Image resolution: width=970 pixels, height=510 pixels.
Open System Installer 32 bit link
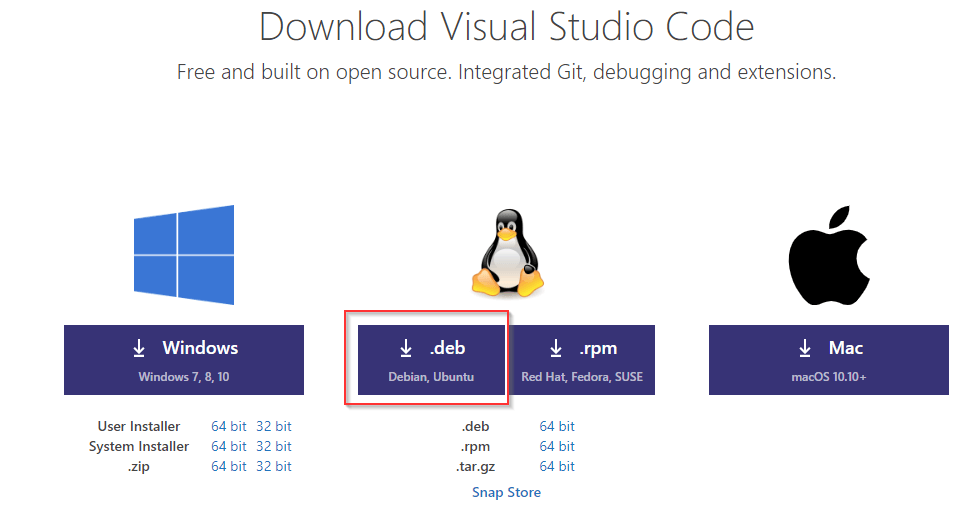click(x=273, y=446)
